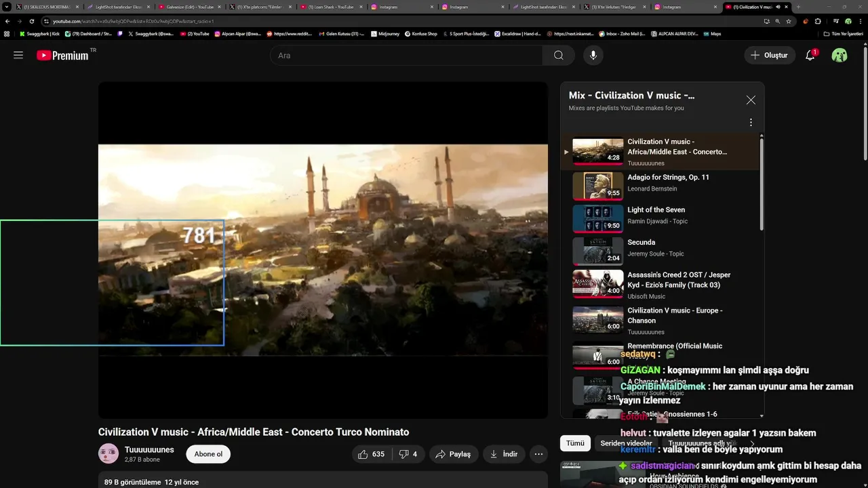Open Tuuuuuuunes channel name link
This screenshot has height=488, width=868.
[x=149, y=449]
